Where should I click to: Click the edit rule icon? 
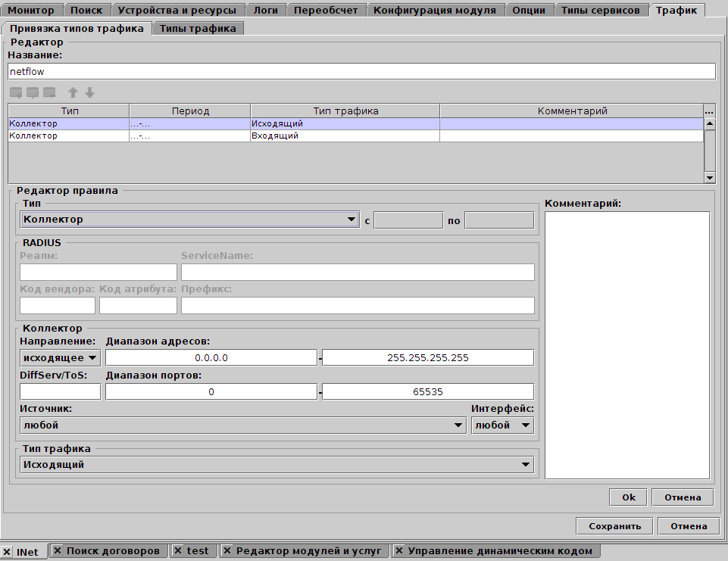coord(32,92)
